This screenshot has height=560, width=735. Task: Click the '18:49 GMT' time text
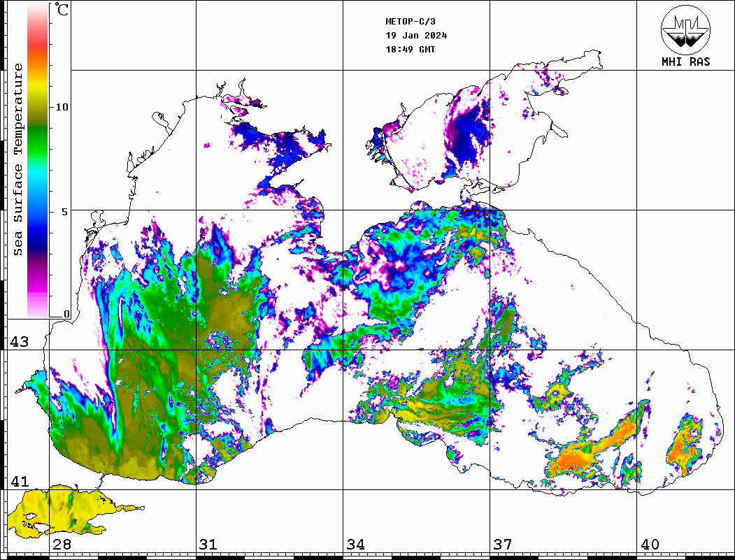coord(410,49)
